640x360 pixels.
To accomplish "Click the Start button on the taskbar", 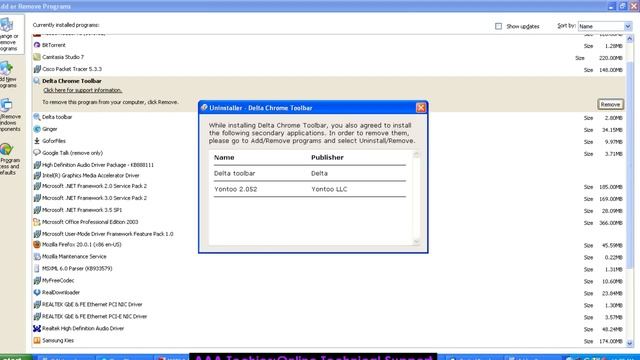I will pyautogui.click(x=16, y=357).
